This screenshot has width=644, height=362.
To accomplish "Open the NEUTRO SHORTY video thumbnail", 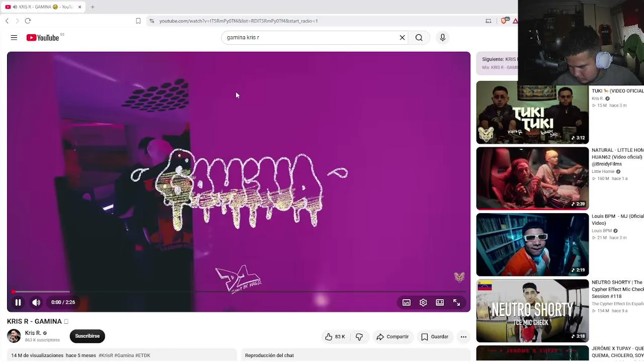I will pyautogui.click(x=532, y=311).
